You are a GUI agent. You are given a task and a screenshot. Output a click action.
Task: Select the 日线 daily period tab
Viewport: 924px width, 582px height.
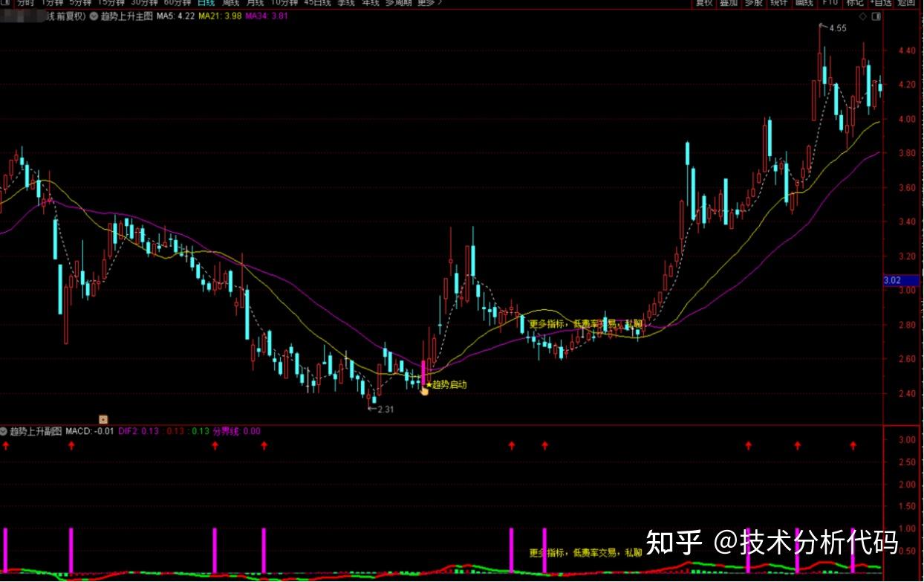(x=206, y=3)
